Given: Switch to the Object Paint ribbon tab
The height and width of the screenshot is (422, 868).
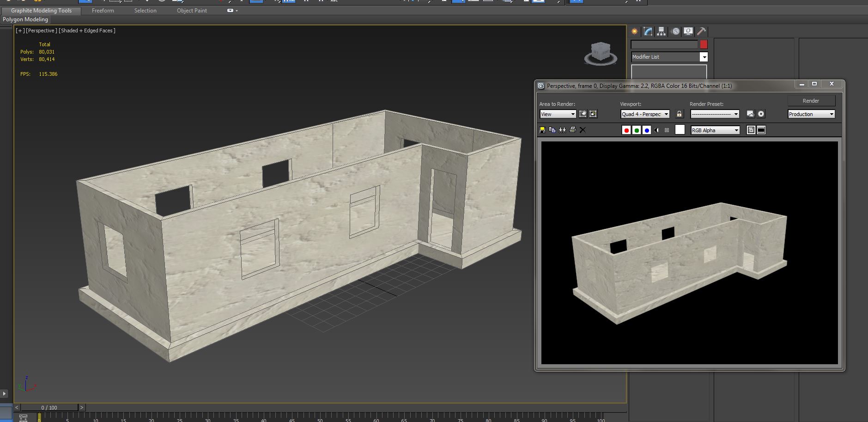Looking at the screenshot, I should point(191,10).
